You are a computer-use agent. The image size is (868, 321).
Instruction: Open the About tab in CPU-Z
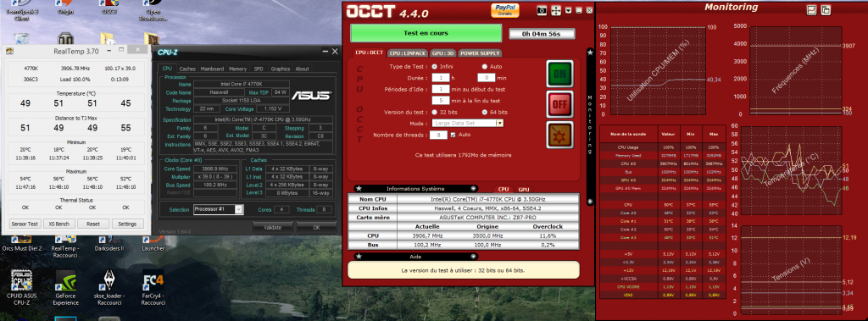tap(302, 69)
